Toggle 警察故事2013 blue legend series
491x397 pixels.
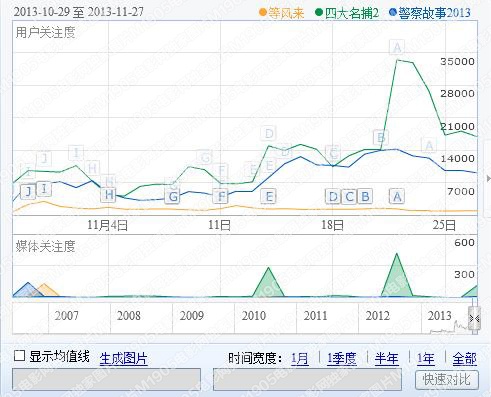tap(431, 13)
